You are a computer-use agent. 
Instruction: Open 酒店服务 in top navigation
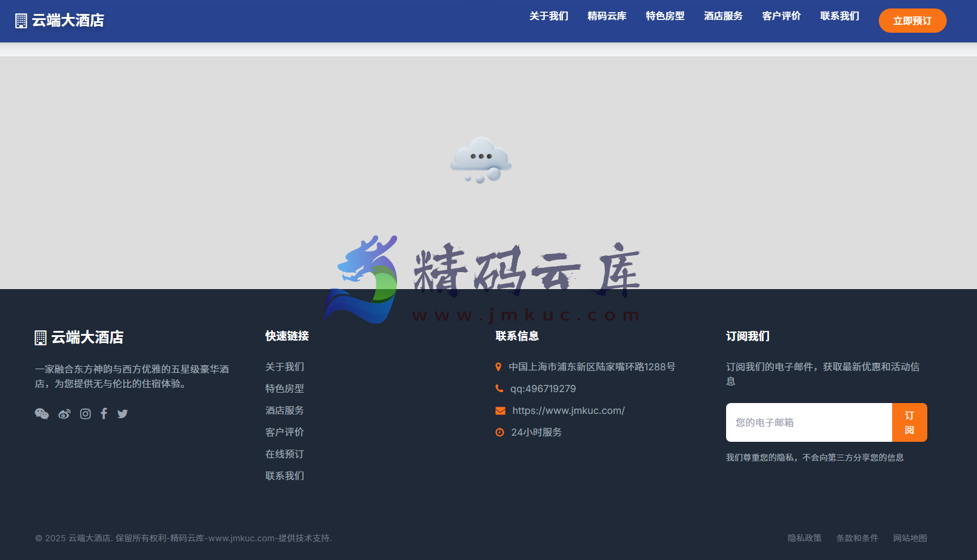tap(724, 16)
